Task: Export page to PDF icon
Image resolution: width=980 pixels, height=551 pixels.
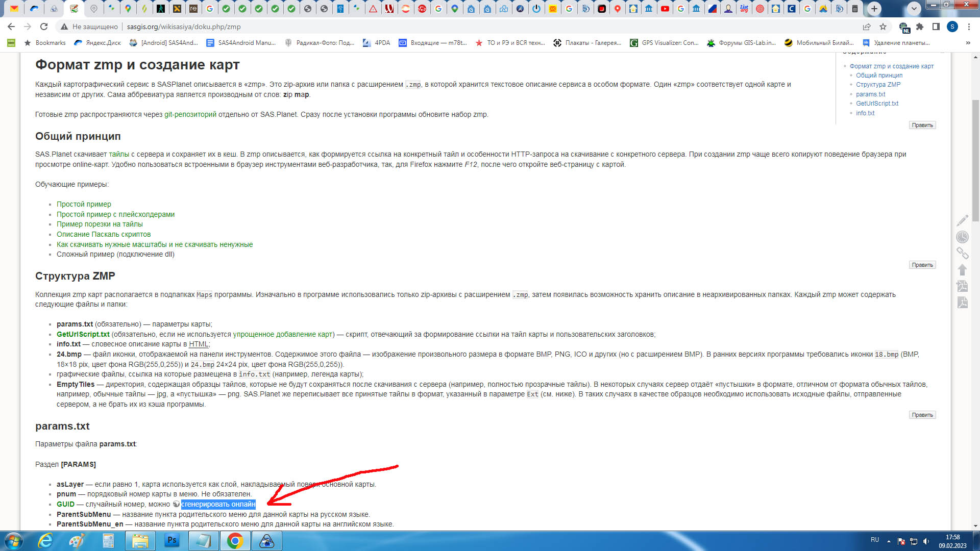Action: pyautogui.click(x=962, y=303)
